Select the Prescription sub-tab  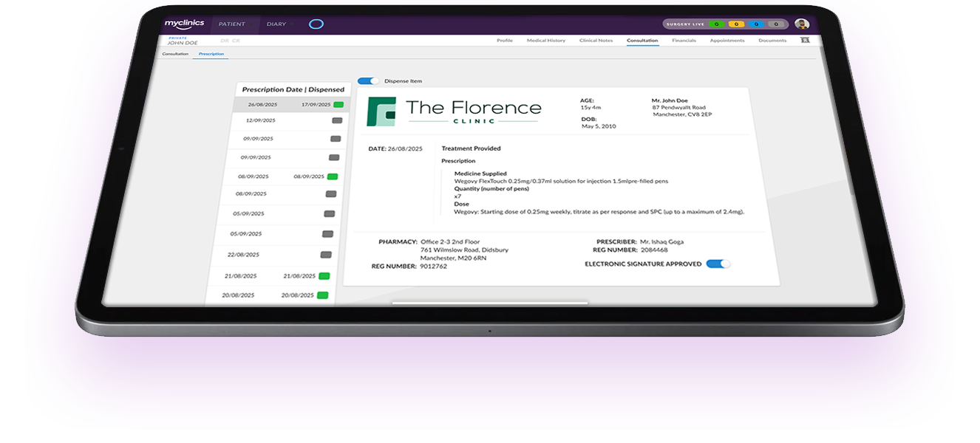[211, 54]
